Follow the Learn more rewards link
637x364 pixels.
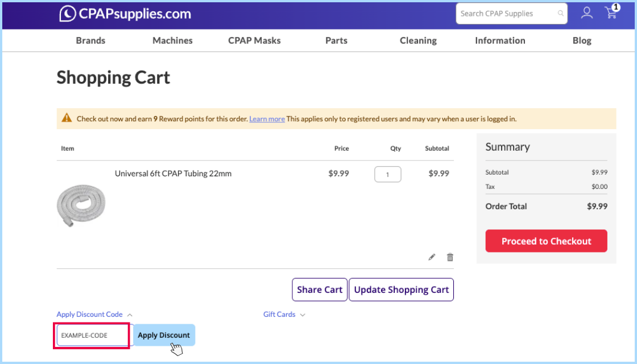pyautogui.click(x=267, y=119)
